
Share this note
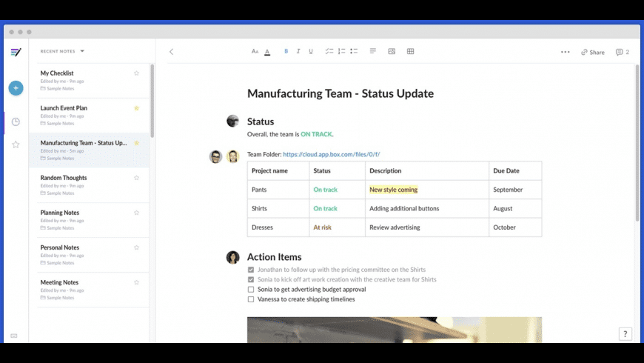[593, 52]
